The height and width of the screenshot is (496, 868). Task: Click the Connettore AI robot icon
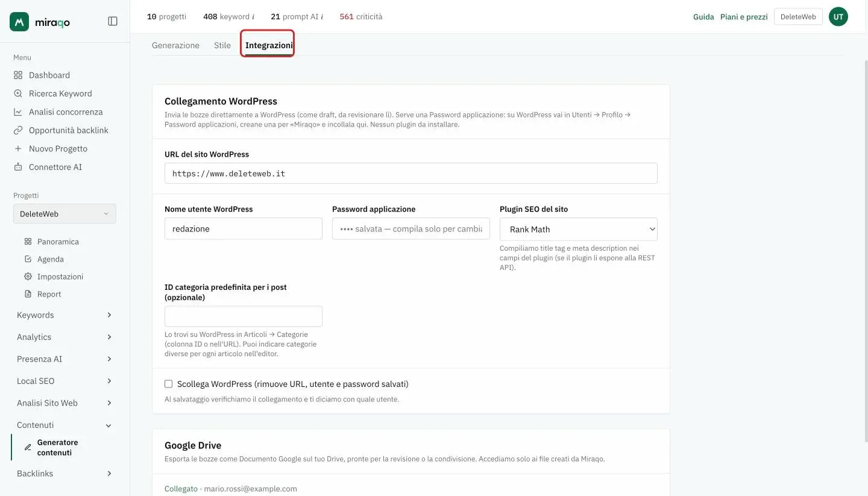[18, 167]
